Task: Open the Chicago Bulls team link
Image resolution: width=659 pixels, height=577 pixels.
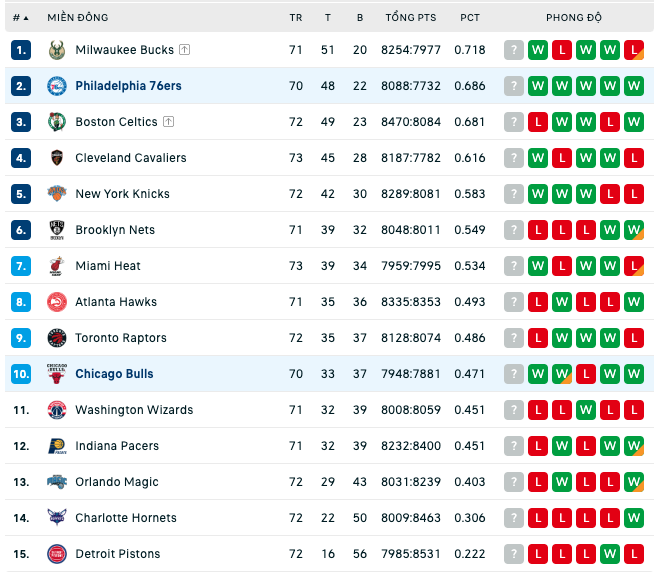Action: [114, 374]
